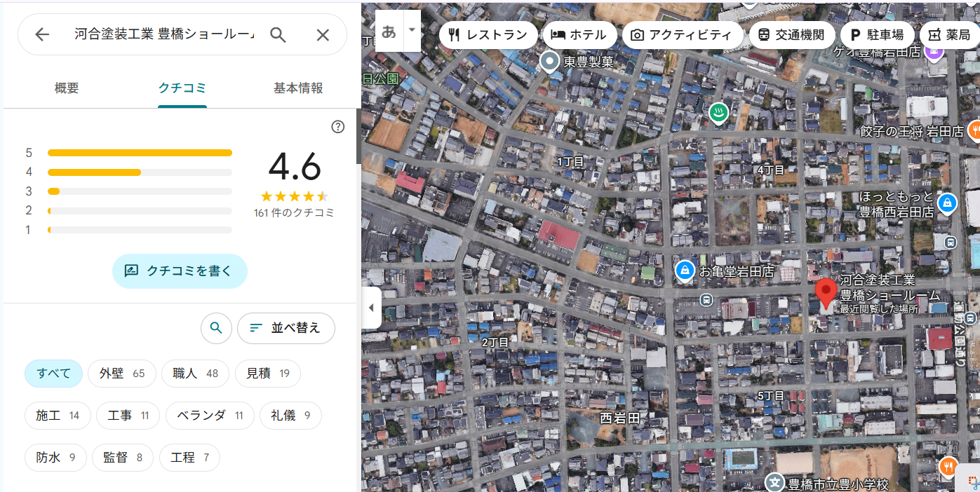Select the 職人 48 filter chip

point(196,374)
